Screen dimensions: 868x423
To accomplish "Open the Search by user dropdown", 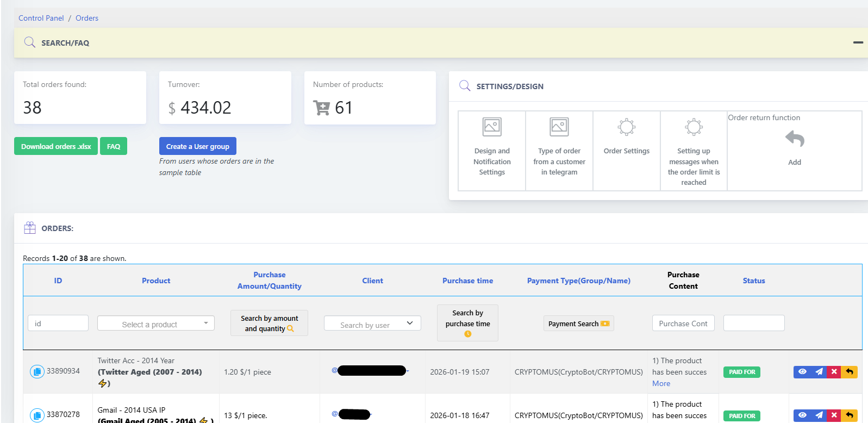I will [x=372, y=324].
